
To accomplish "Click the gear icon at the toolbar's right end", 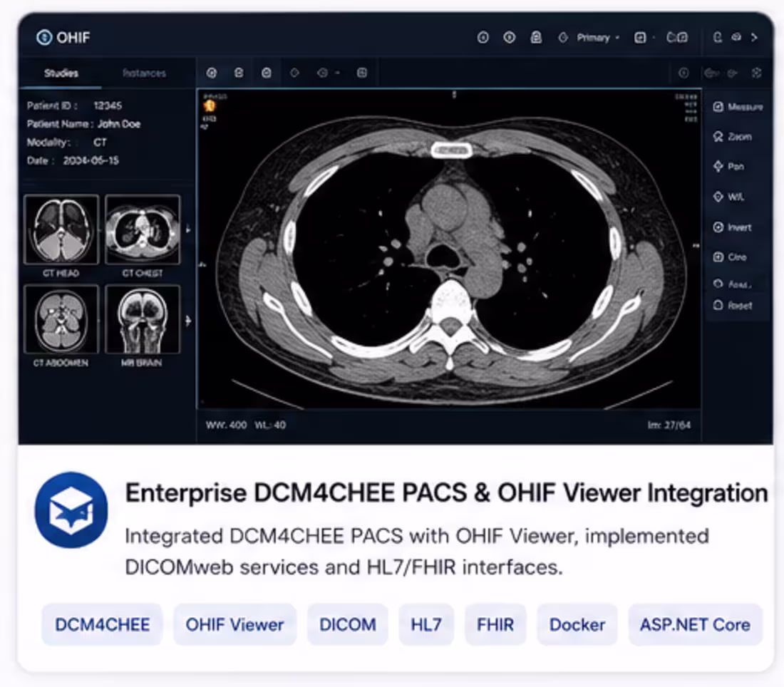I will pos(756,73).
